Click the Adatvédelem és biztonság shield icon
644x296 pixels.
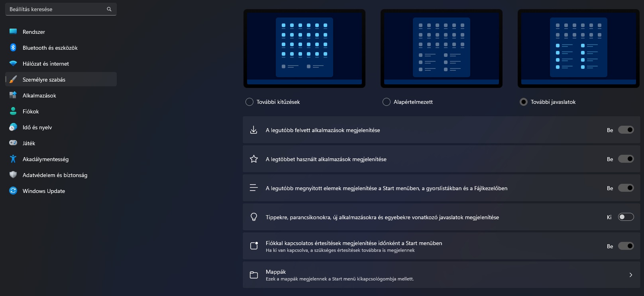[13, 175]
